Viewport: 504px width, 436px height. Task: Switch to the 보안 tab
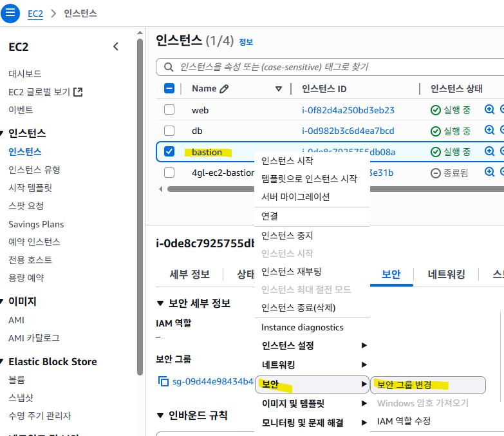click(391, 274)
